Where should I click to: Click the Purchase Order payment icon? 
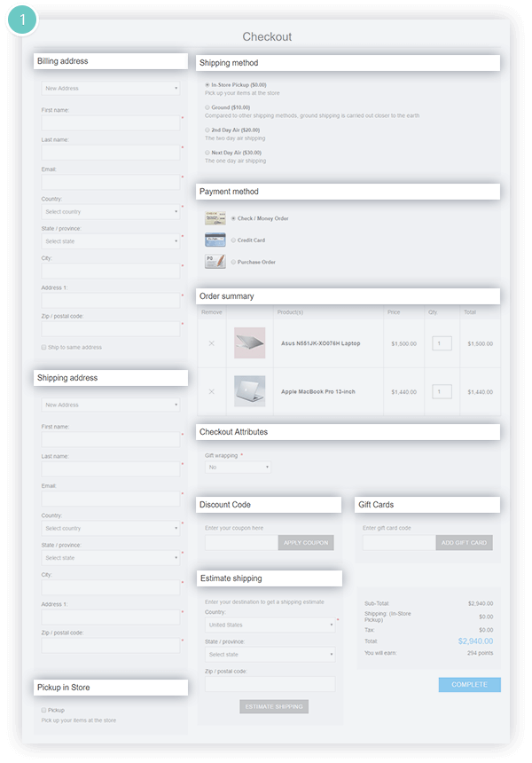(x=215, y=262)
